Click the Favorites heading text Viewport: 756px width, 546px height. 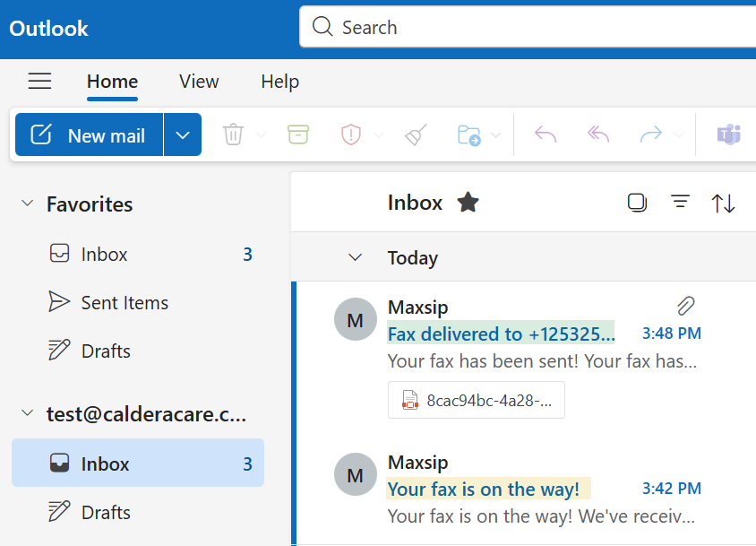click(90, 204)
